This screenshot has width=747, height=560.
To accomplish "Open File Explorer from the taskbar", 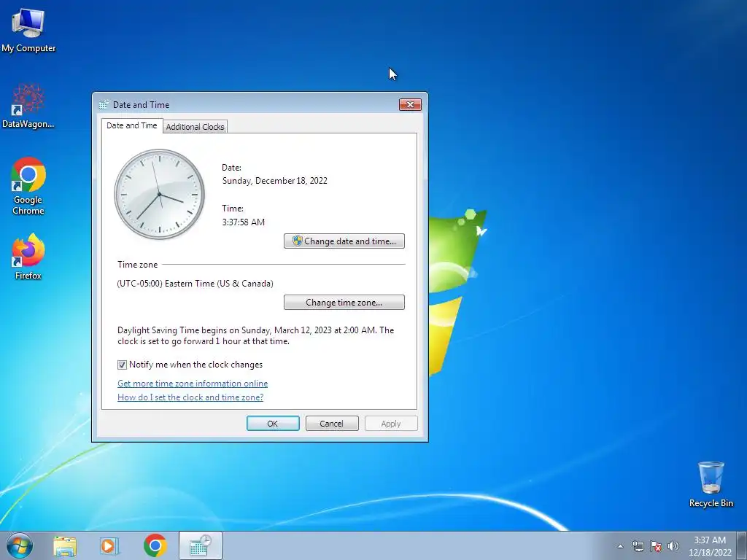I will click(x=65, y=545).
